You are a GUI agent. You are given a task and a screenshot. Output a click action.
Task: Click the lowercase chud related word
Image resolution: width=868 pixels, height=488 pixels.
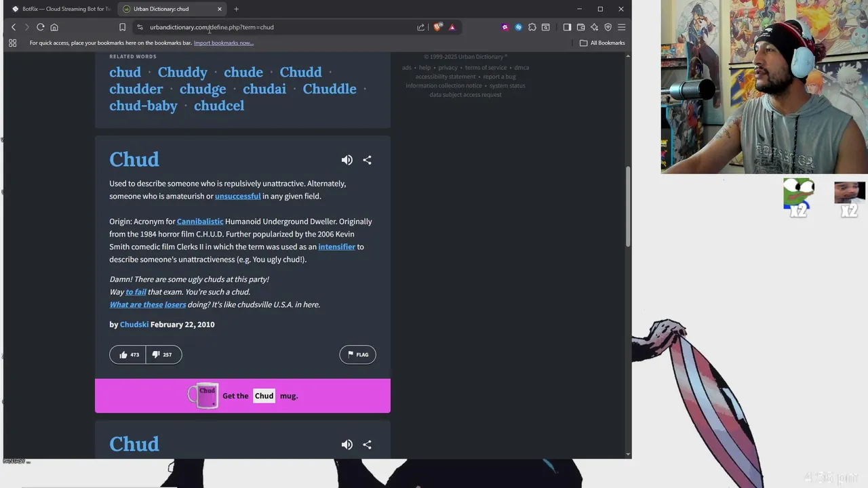coord(125,72)
